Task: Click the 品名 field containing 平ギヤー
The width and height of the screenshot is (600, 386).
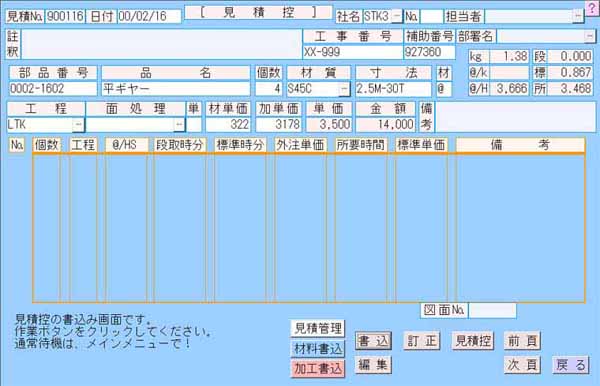Action: (x=176, y=89)
